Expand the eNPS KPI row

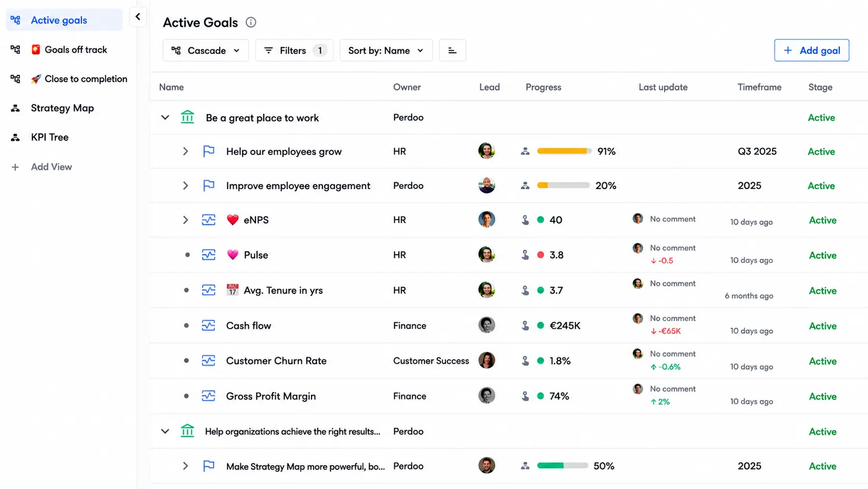tap(185, 220)
